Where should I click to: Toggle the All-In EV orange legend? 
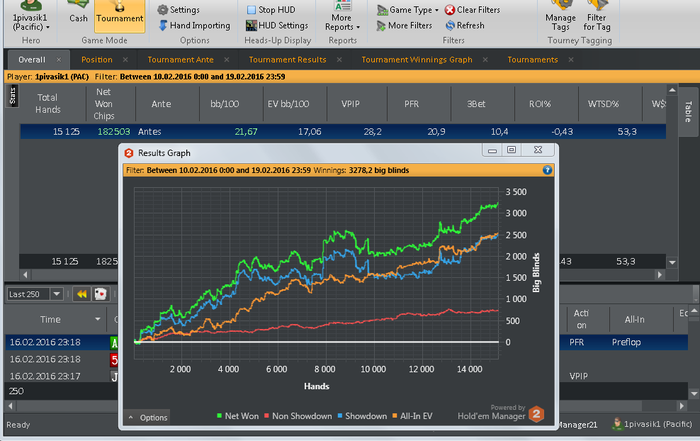pyautogui.click(x=412, y=416)
